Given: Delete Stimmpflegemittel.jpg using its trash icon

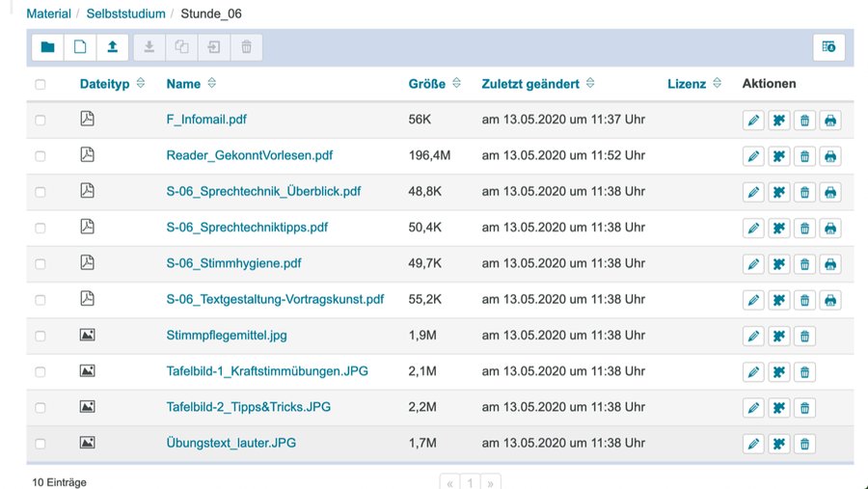Looking at the screenshot, I should pos(804,337).
